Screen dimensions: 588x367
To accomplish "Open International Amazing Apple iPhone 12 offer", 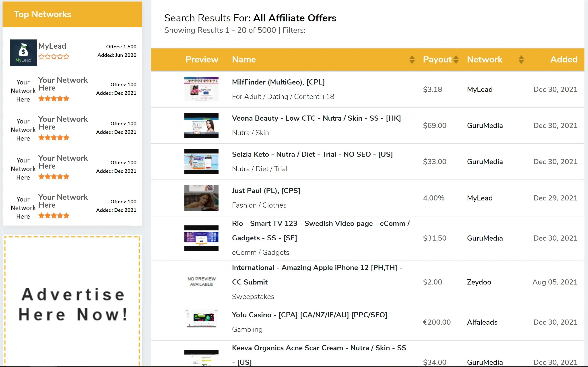I will tap(317, 268).
